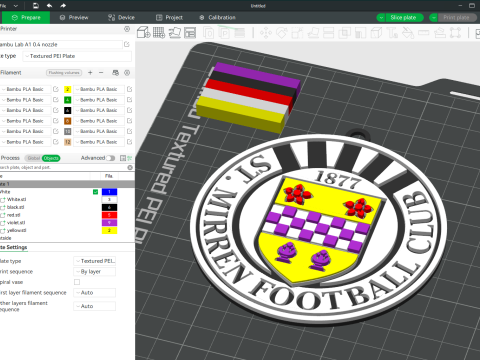Open the File menu

point(3,6)
